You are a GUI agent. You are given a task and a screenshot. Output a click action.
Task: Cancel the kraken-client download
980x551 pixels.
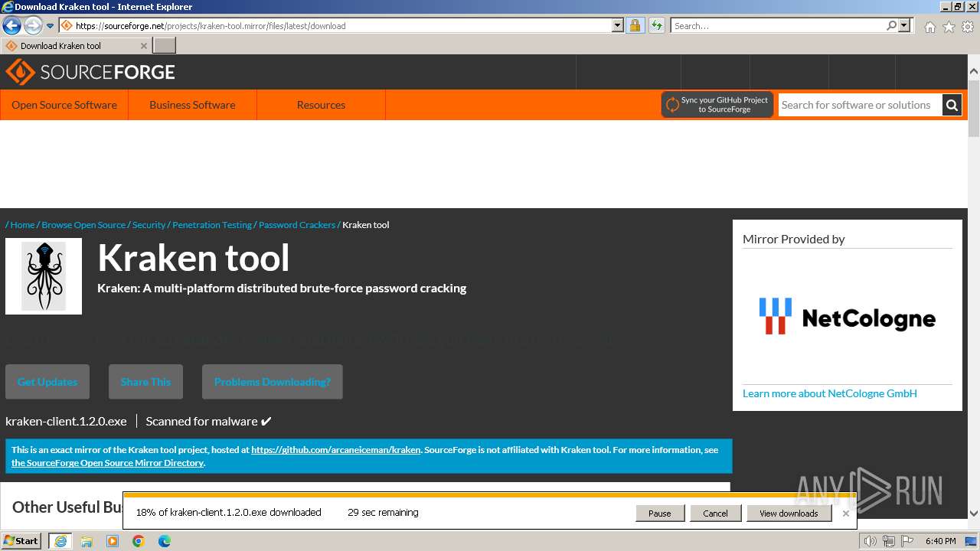(715, 514)
